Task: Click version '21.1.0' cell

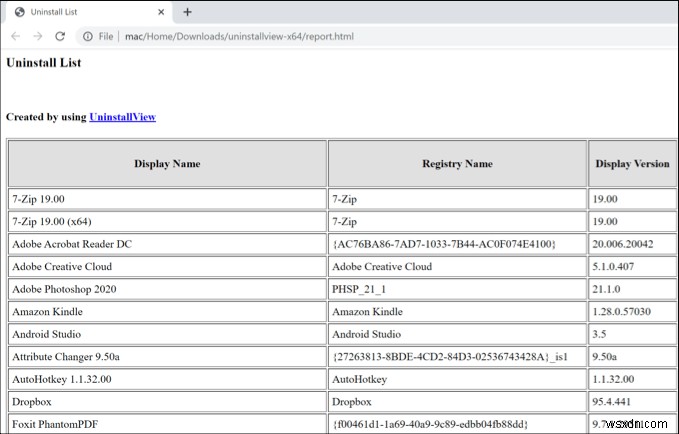Action: tap(632, 289)
